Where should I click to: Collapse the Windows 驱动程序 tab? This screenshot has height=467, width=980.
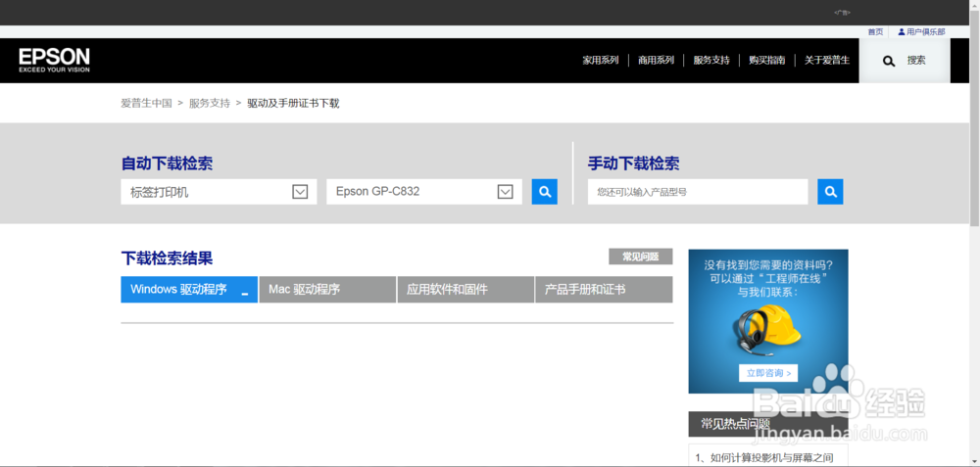[x=189, y=290]
